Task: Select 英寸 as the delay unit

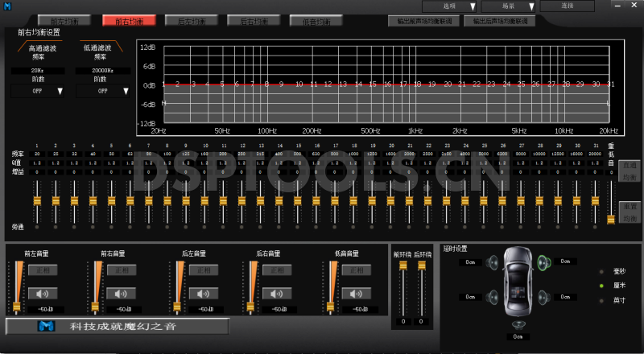Action: pyautogui.click(x=601, y=300)
